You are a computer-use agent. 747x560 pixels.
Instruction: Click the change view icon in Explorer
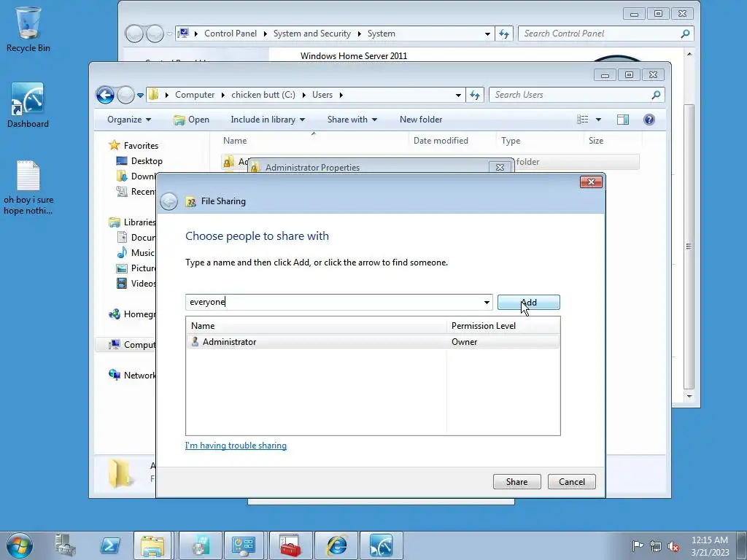pos(582,120)
